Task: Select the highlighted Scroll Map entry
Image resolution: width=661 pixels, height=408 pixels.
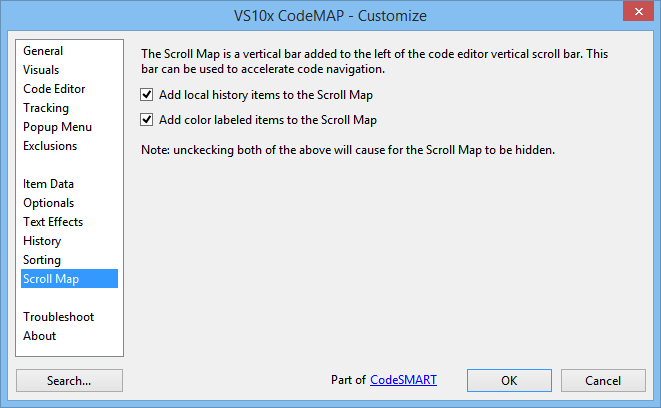Action: click(70, 279)
